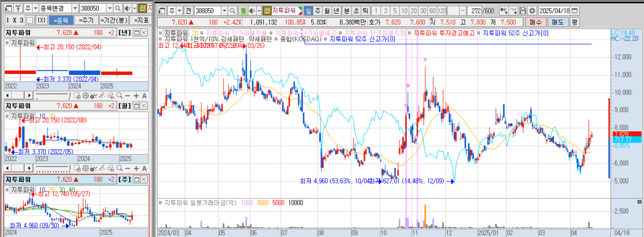Viewport: 644px width, 237px height.
Task: Click the 지투파워 label in main chart legend
Action: (x=176, y=33)
